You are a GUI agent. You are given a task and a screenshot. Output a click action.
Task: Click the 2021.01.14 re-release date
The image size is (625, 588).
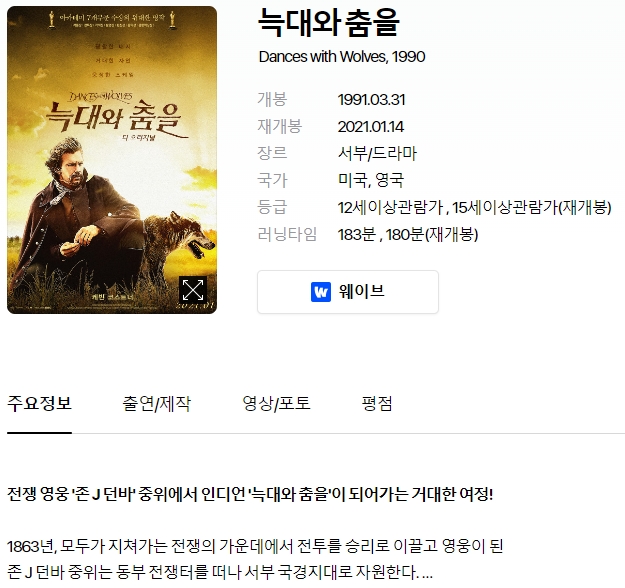point(371,127)
